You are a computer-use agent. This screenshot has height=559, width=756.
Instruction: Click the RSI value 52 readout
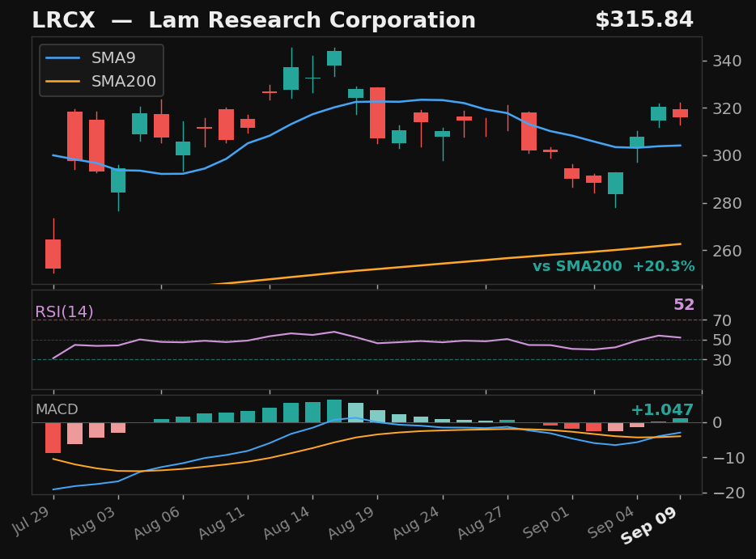[x=684, y=304]
